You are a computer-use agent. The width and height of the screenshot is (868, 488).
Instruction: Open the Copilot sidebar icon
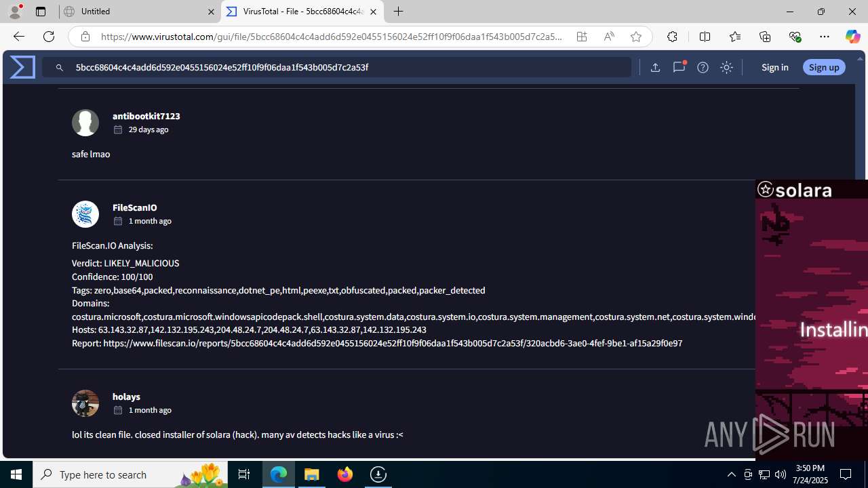tap(853, 37)
